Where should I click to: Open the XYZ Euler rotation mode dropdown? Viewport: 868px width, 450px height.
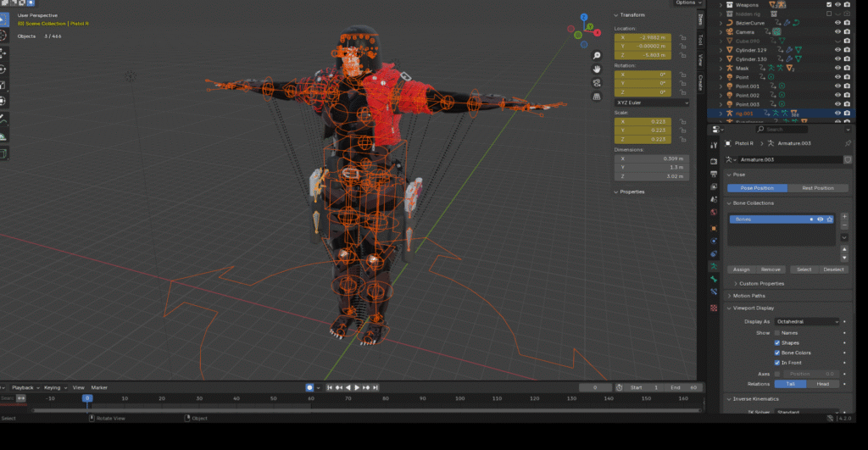pos(652,103)
